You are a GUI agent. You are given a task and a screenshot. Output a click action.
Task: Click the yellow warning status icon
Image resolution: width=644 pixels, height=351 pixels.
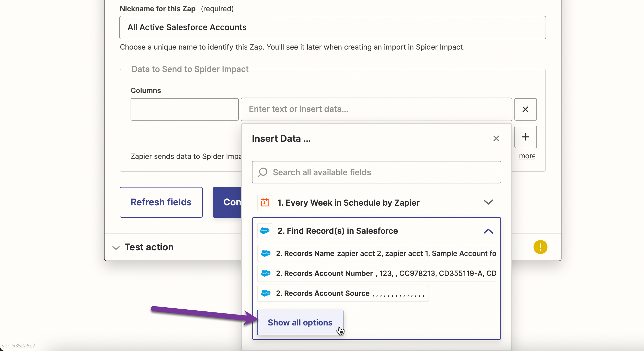coord(540,247)
